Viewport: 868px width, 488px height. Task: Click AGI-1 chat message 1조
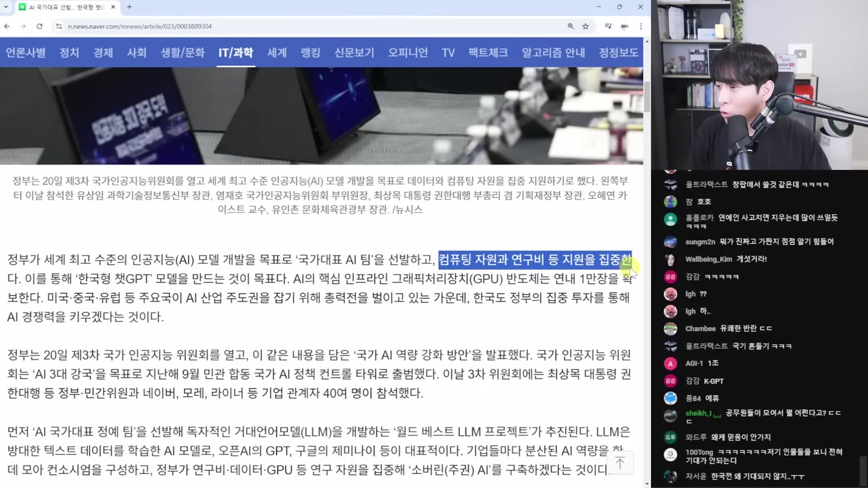[713, 363]
